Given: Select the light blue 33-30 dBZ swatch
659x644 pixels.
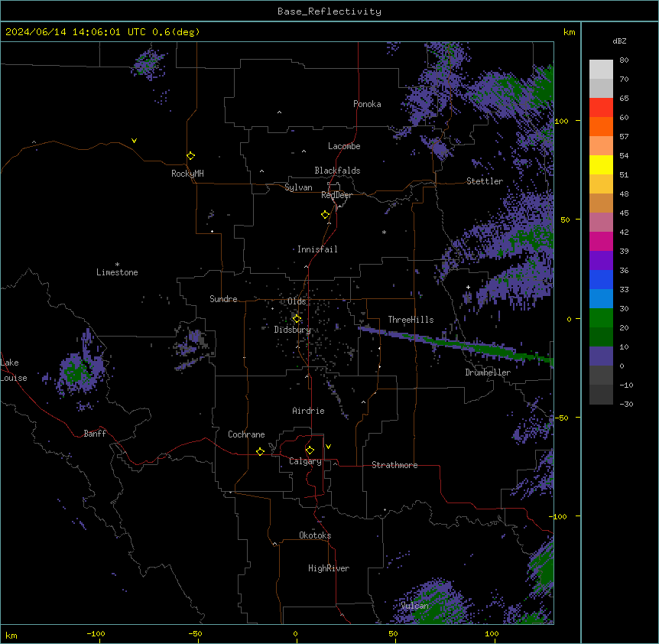Looking at the screenshot, I should tap(601, 299).
